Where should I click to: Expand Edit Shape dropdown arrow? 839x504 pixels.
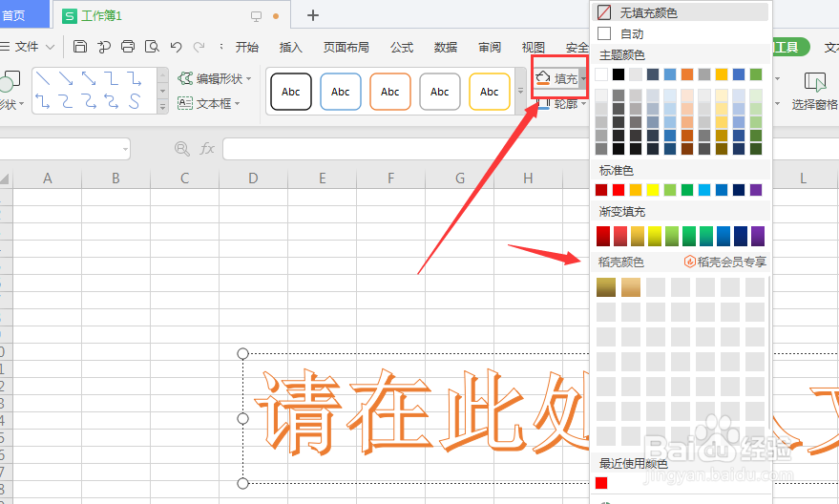tap(249, 79)
